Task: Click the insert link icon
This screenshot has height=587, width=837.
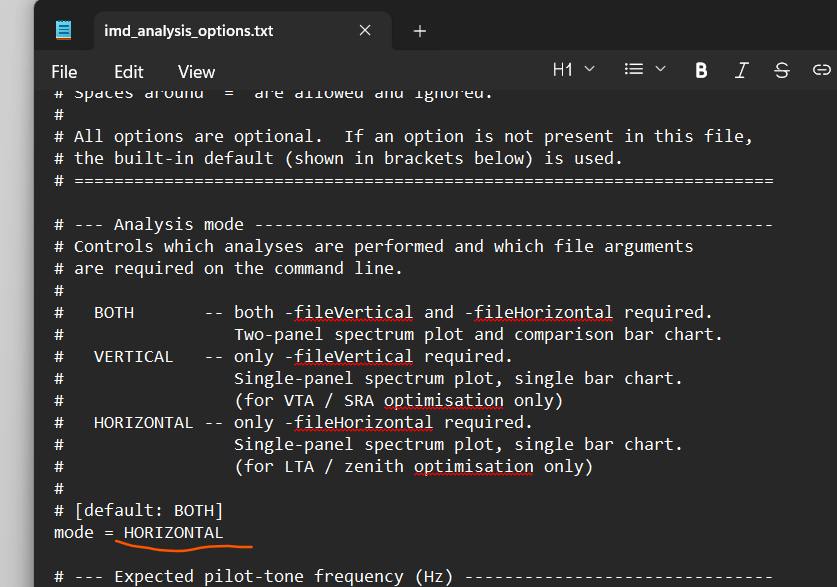Action: 821,70
